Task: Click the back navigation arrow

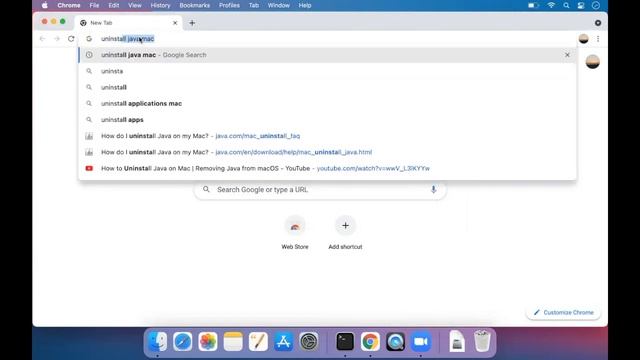Action: [x=42, y=39]
